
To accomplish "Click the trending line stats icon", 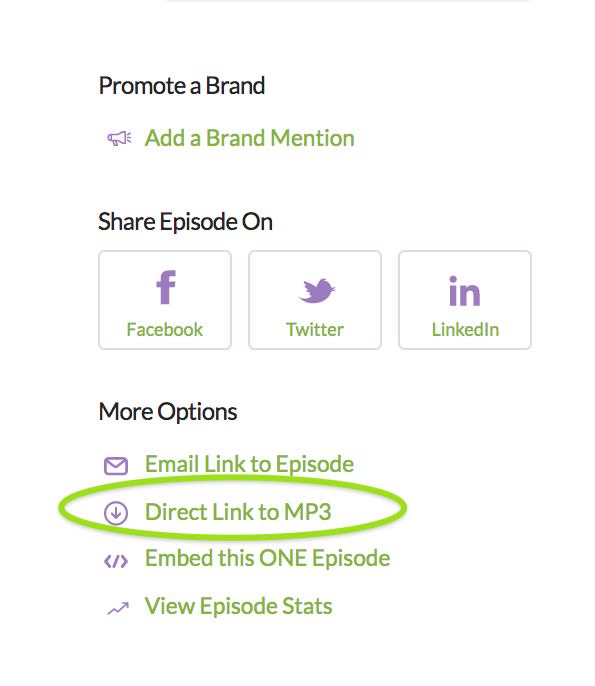I will [x=118, y=609].
